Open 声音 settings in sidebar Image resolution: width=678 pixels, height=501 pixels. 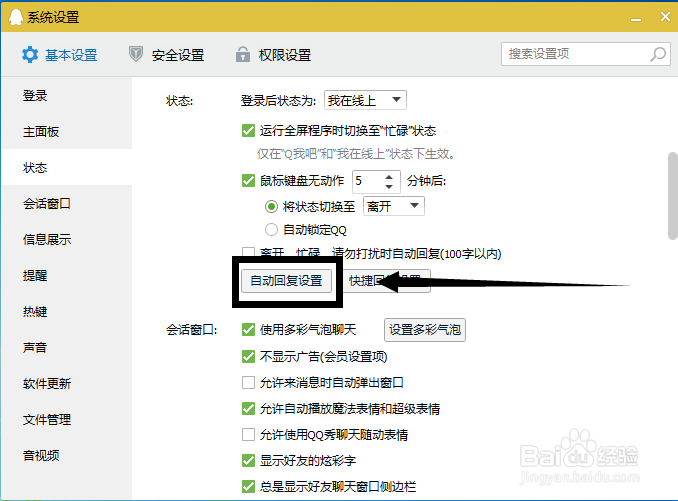[x=67, y=347]
